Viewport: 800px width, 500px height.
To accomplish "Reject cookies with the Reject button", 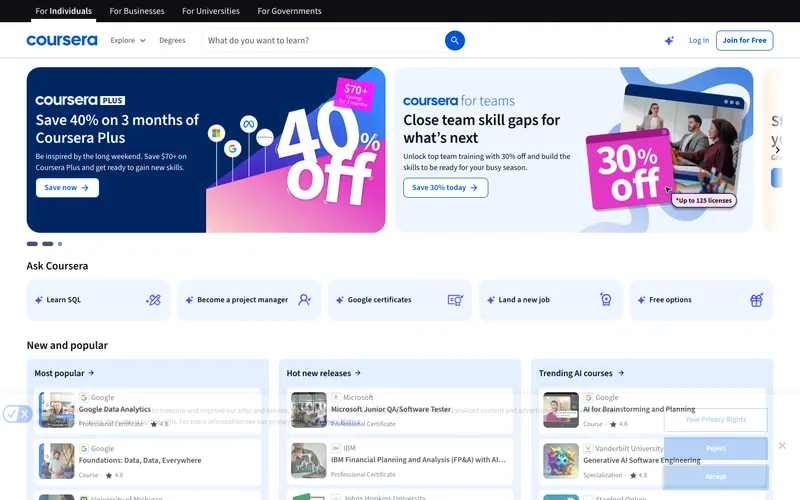I will coord(715,448).
